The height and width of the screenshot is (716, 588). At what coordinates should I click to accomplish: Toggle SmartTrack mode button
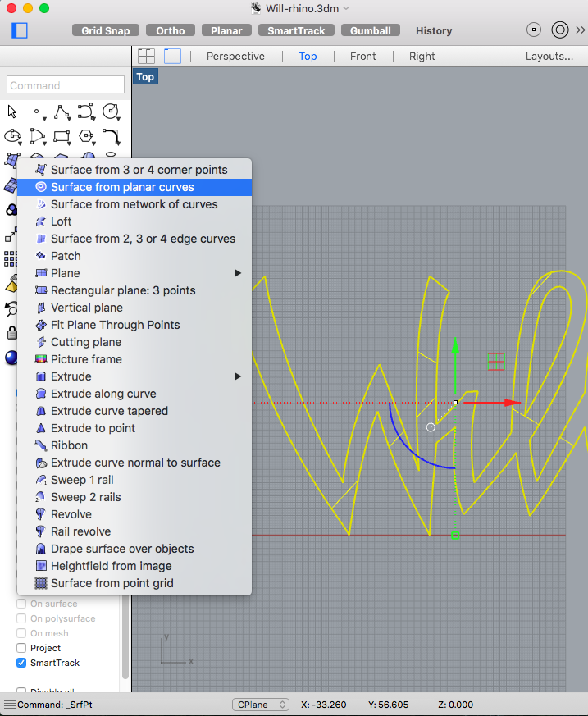296,30
